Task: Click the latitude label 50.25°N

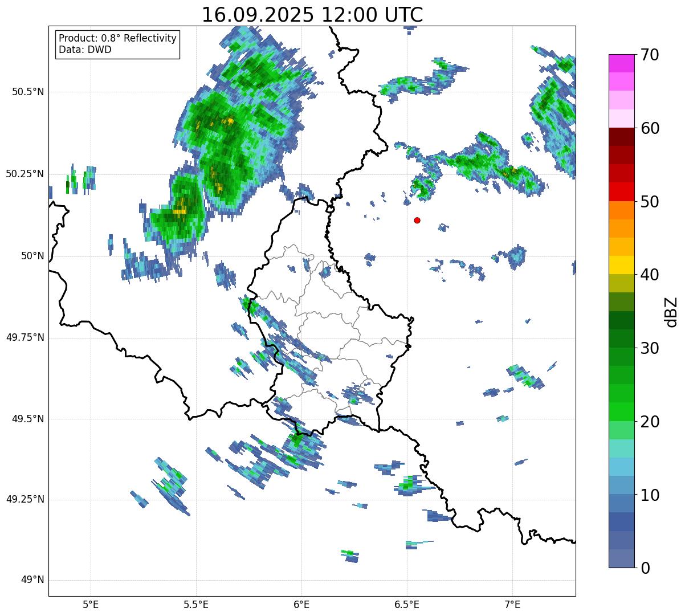Action: coord(25,174)
